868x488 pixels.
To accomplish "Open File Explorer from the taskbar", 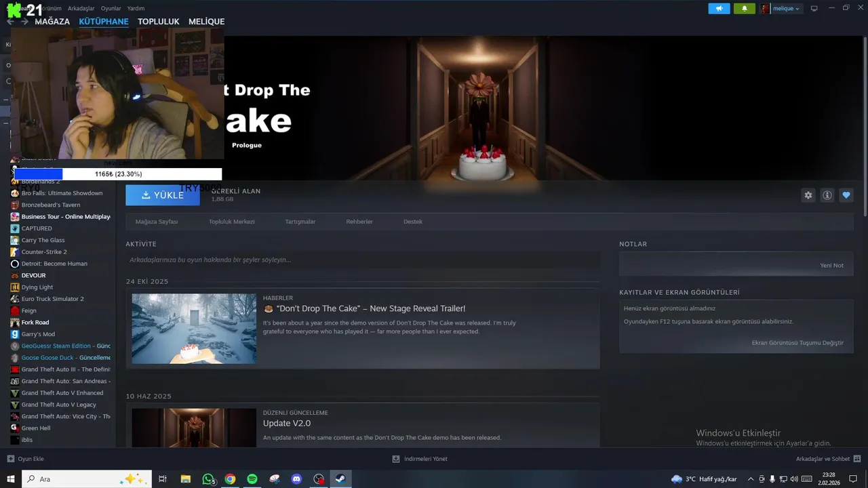I will coord(185,479).
